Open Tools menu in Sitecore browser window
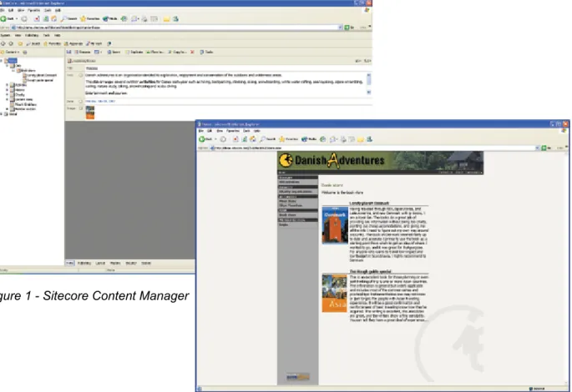 pyautogui.click(x=48, y=10)
